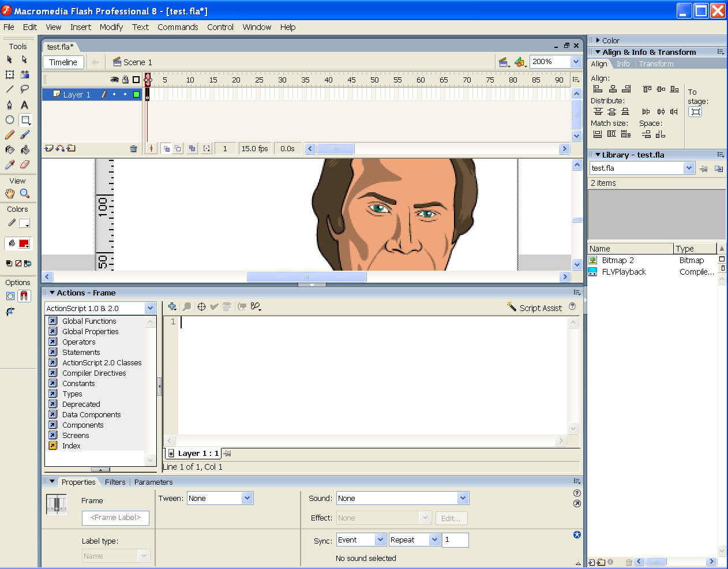The height and width of the screenshot is (569, 728).
Task: Delete Layer 1 using the trash icon
Action: (133, 148)
